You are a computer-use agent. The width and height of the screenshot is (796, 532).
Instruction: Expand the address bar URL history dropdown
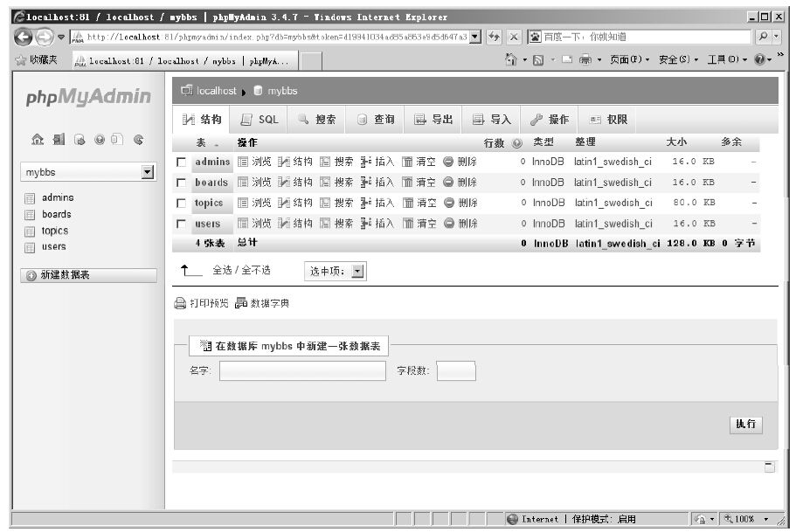(x=475, y=37)
